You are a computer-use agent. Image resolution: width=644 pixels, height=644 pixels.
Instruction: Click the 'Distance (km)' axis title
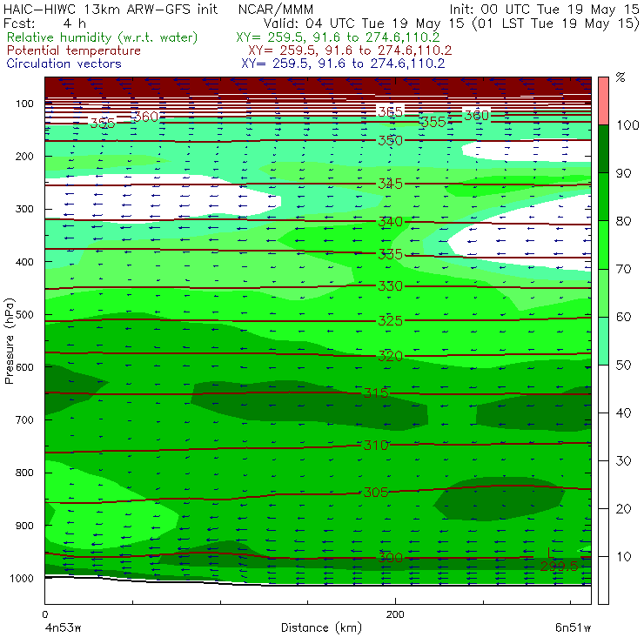(322, 628)
